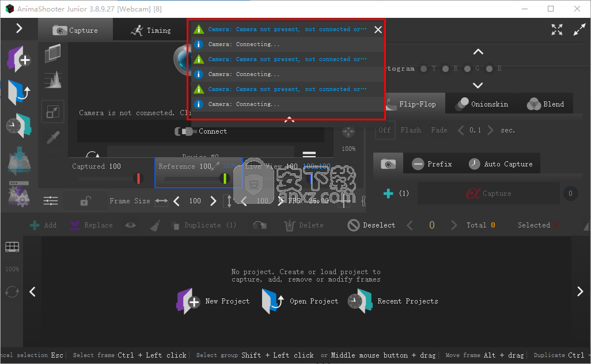The height and width of the screenshot is (364, 591).
Task: Open the Flip-Flop tab
Action: coord(415,104)
